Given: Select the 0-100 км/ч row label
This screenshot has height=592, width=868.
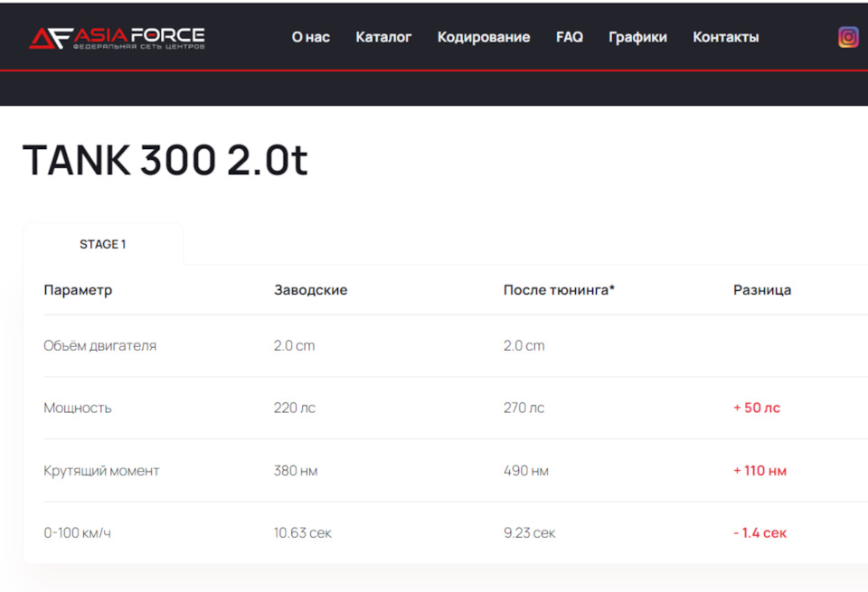Looking at the screenshot, I should click(78, 533).
